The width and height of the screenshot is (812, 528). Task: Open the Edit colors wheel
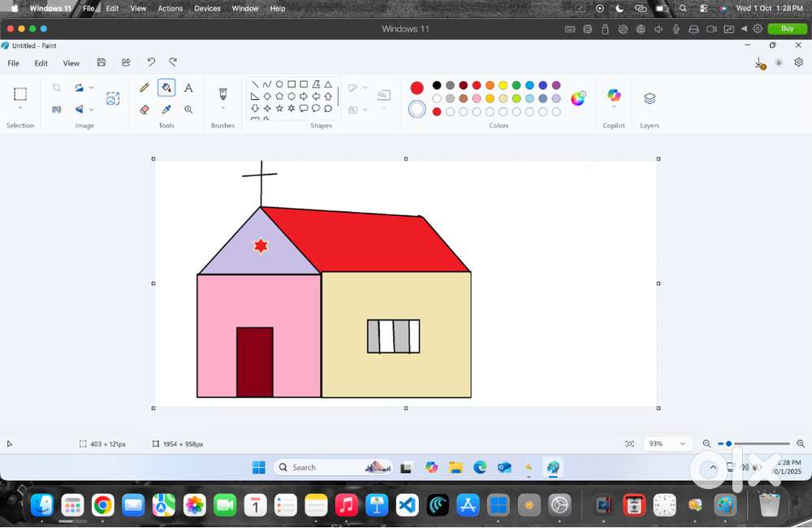[578, 98]
